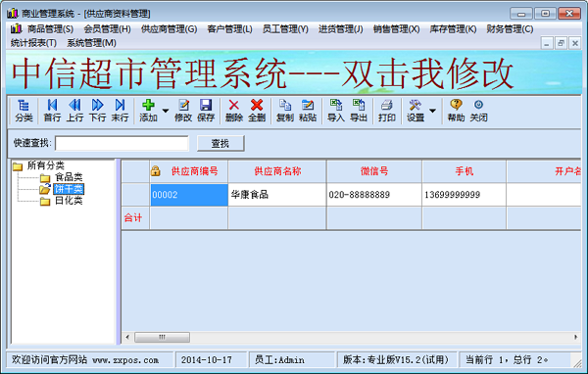Open 帮助 help
The height and width of the screenshot is (374, 588).
[x=456, y=111]
